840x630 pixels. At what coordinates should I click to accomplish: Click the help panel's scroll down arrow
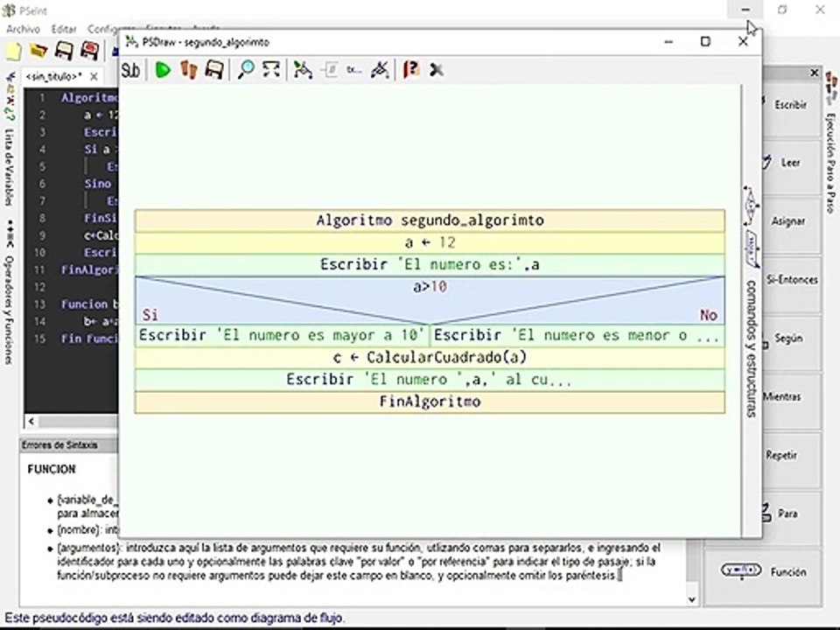(691, 599)
